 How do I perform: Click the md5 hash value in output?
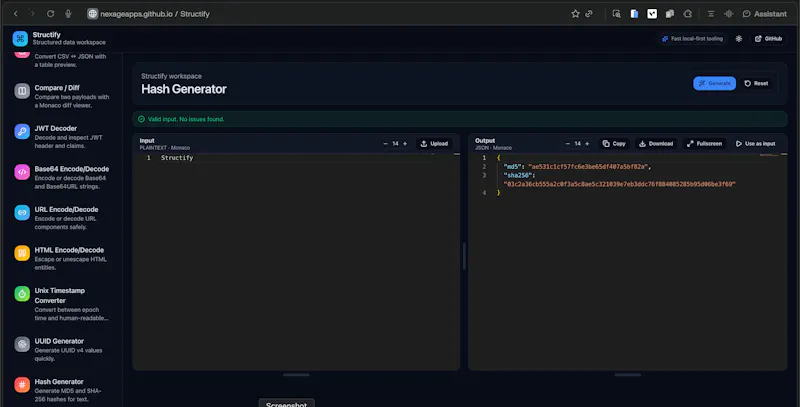point(588,167)
